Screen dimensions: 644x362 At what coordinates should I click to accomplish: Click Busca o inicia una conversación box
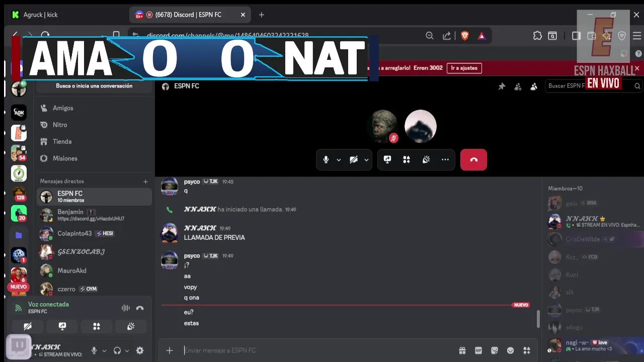(x=94, y=86)
